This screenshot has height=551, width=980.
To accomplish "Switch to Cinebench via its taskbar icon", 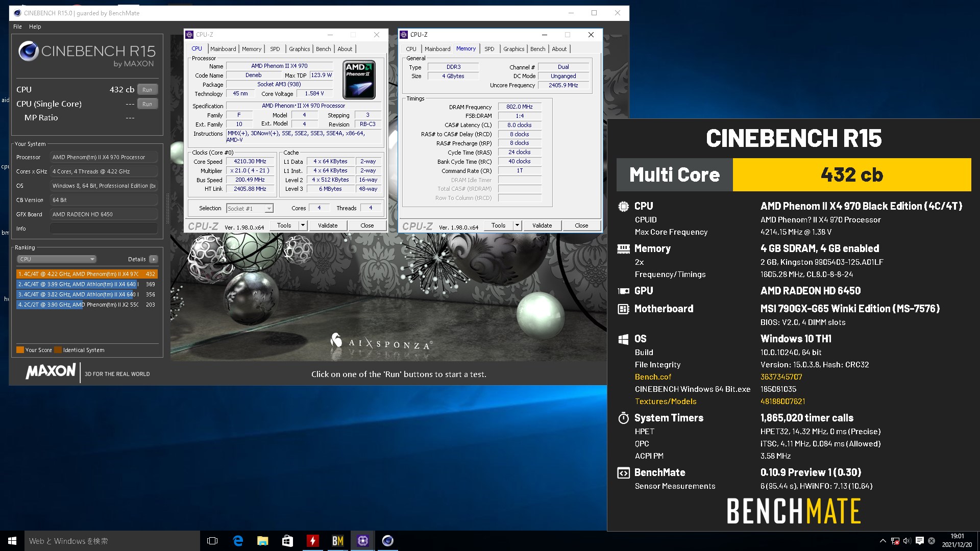I will coord(387,541).
